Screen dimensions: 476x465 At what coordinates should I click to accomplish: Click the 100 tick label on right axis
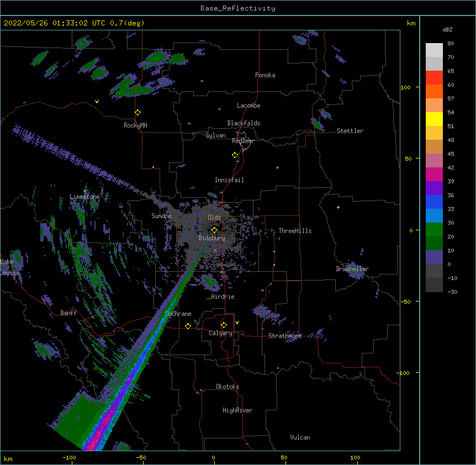click(405, 87)
